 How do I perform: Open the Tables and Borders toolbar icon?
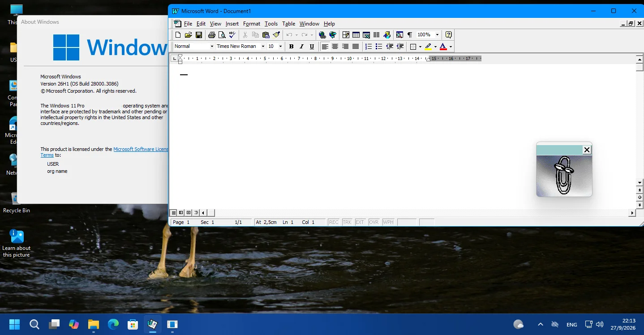346,35
